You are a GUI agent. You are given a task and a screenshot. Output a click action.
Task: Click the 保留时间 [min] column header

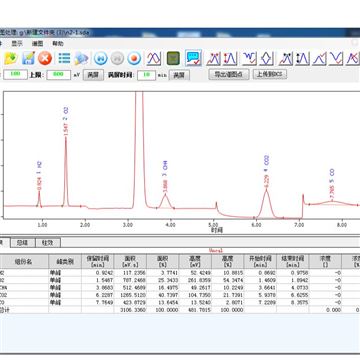(x=98, y=262)
